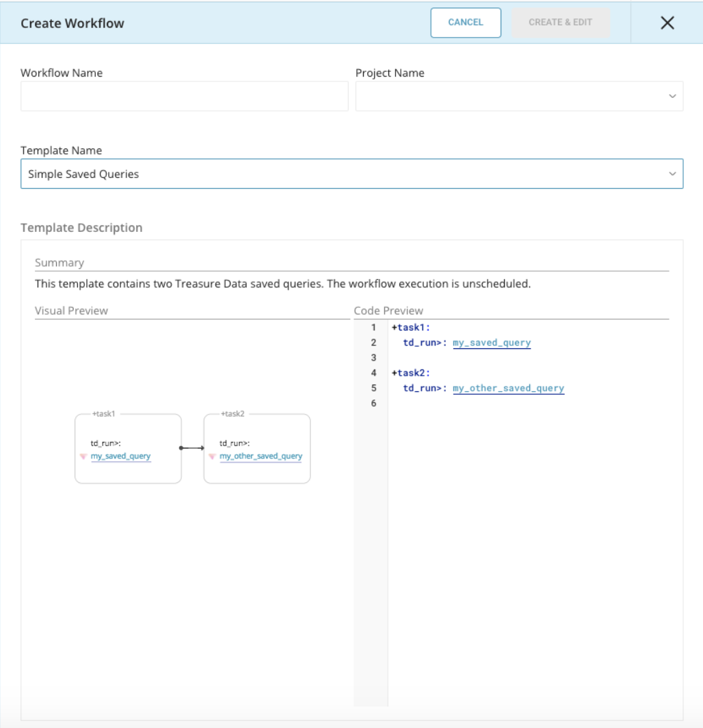Click the 'Simple Saved Queries' selected value

tap(83, 174)
